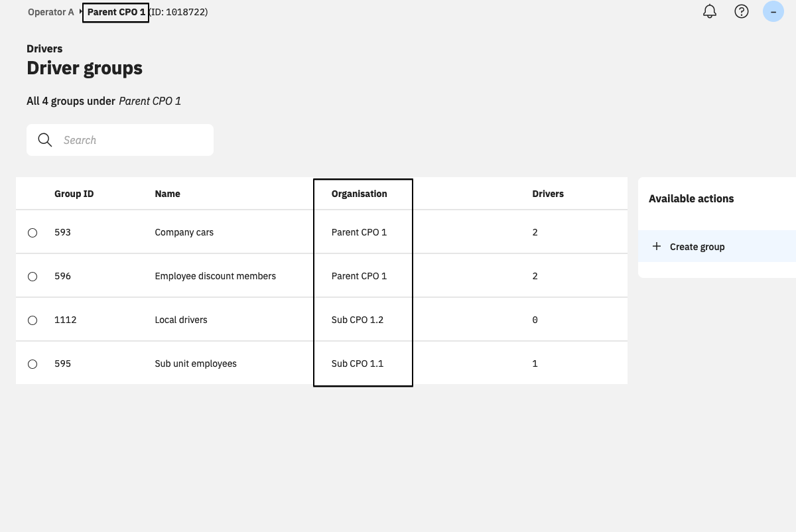Viewport: 796px width, 532px height.
Task: Focus the Search input field
Action: 120,140
